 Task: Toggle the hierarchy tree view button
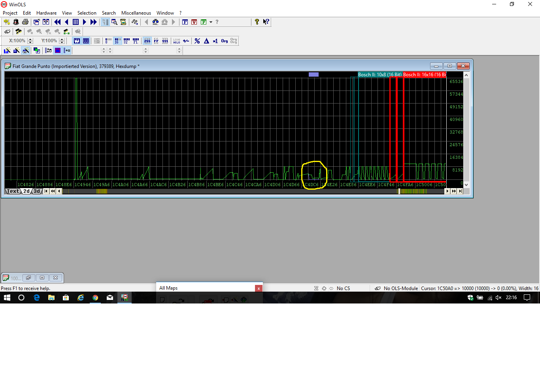[105, 22]
